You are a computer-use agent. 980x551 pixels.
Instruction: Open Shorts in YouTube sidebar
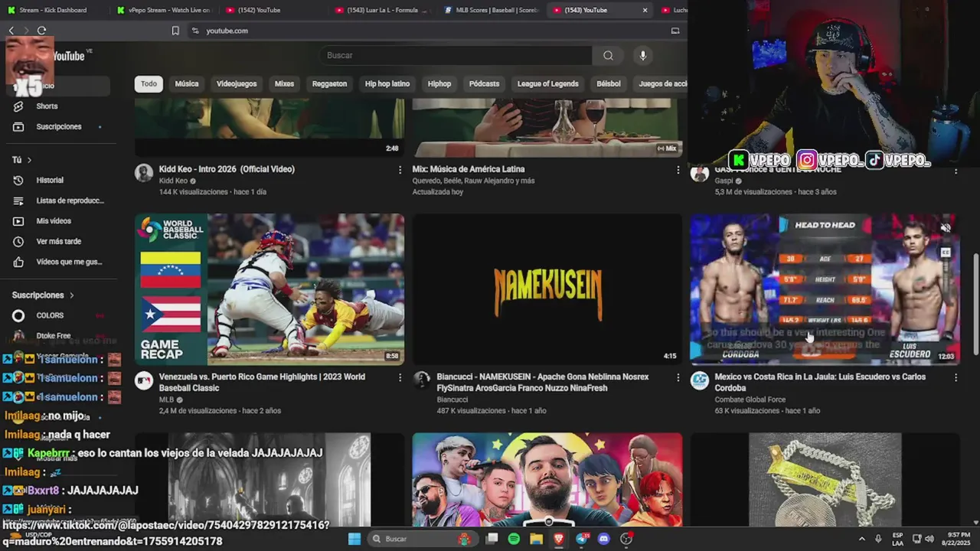pyautogui.click(x=47, y=106)
